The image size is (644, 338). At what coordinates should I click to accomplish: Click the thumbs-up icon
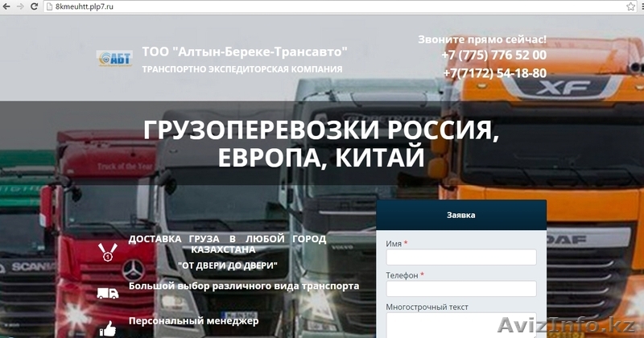pos(108,328)
